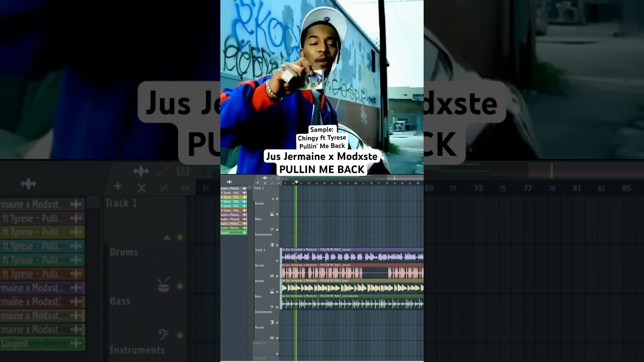644x362 pixels.
Task: Mute the track holding the _vocals clip
Action: (277, 260)
